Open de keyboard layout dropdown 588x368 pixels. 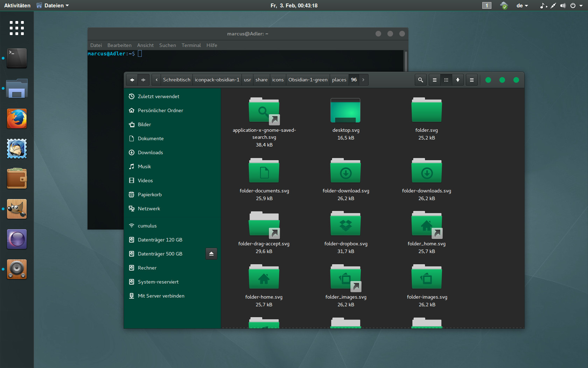[x=522, y=6]
